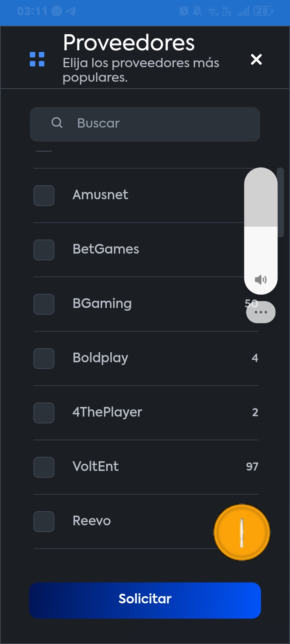290x644 pixels.
Task: Open the three-dots volume options button
Action: (261, 312)
